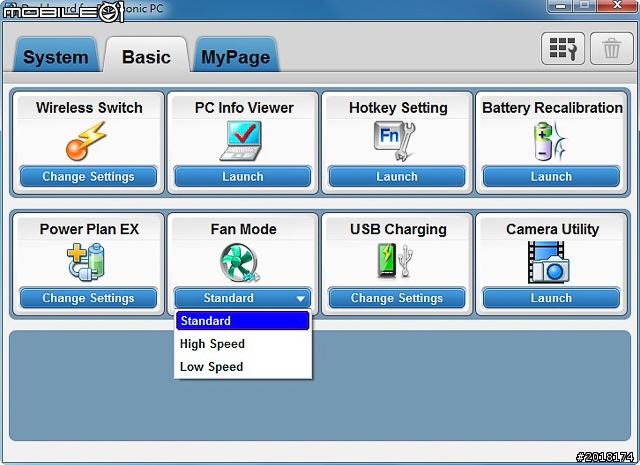Launch Battery Recalibration
Viewport: 640px width, 465px height.
[x=551, y=177]
